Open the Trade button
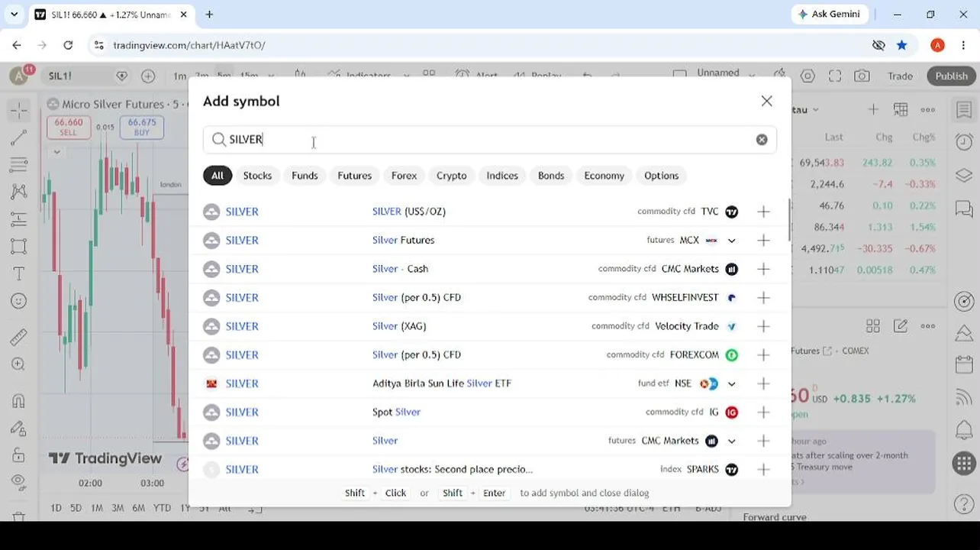Screen dimensions: 980x550 pyautogui.click(x=900, y=76)
